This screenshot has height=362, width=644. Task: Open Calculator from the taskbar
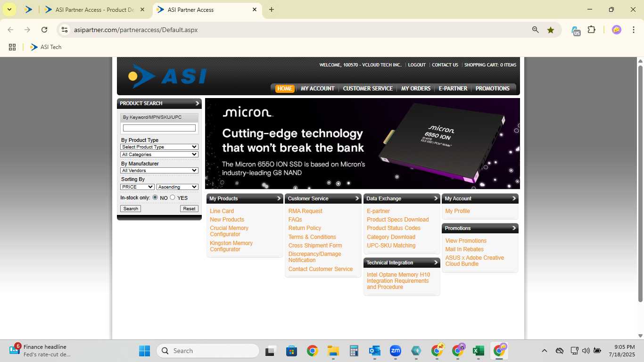point(354,351)
